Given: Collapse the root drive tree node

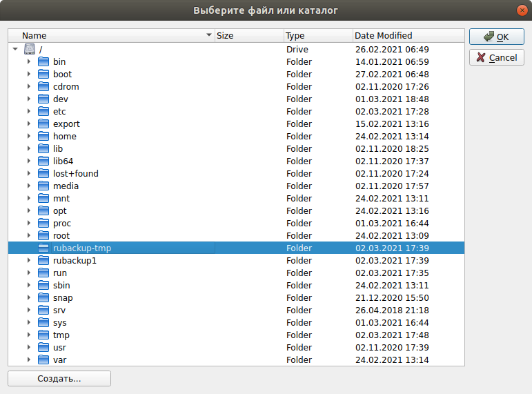Looking at the screenshot, I should click(15, 50).
